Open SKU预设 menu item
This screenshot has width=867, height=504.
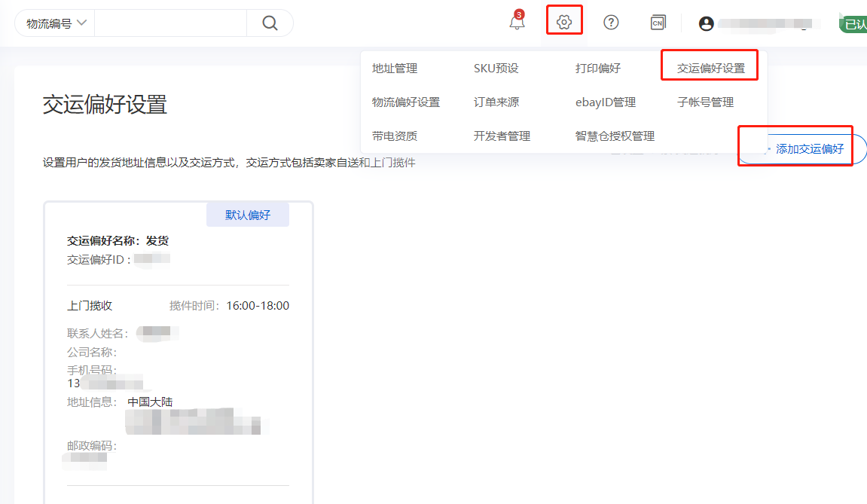(x=496, y=69)
